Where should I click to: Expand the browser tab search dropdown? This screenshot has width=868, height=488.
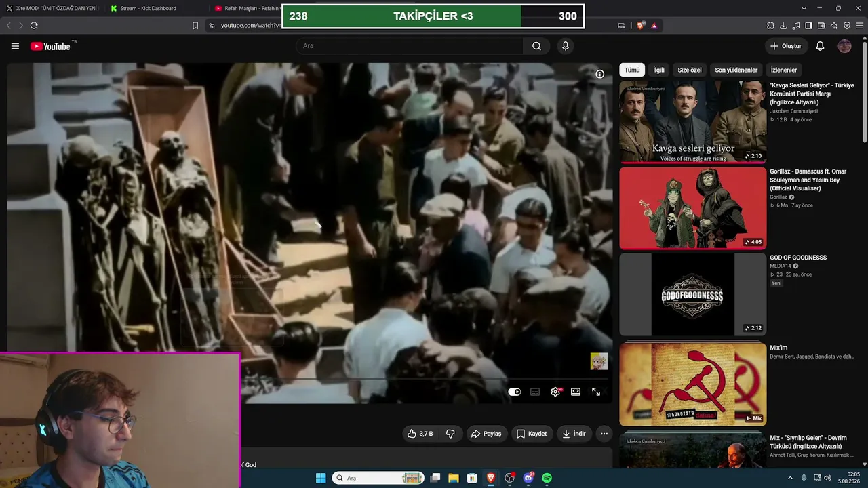click(x=804, y=8)
